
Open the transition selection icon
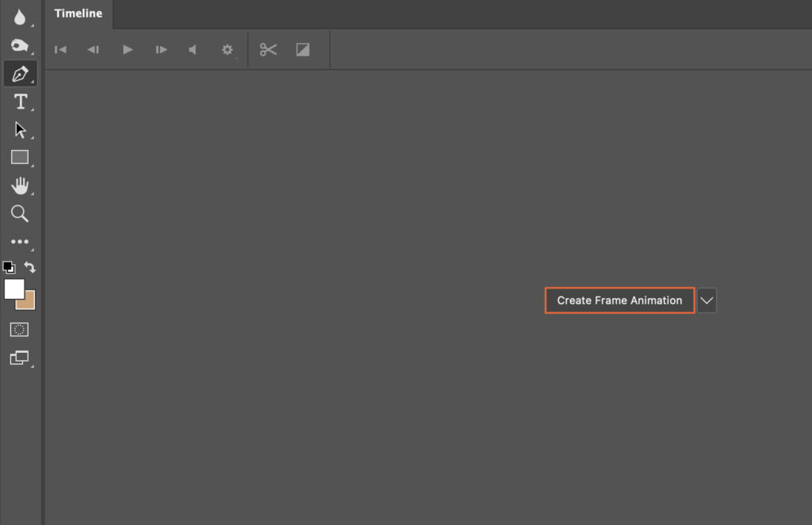tap(302, 49)
